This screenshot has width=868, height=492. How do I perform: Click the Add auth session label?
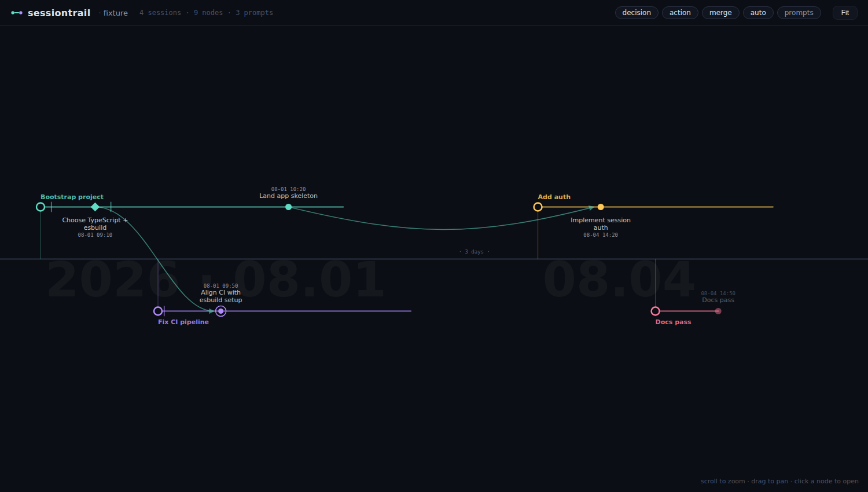(554, 197)
